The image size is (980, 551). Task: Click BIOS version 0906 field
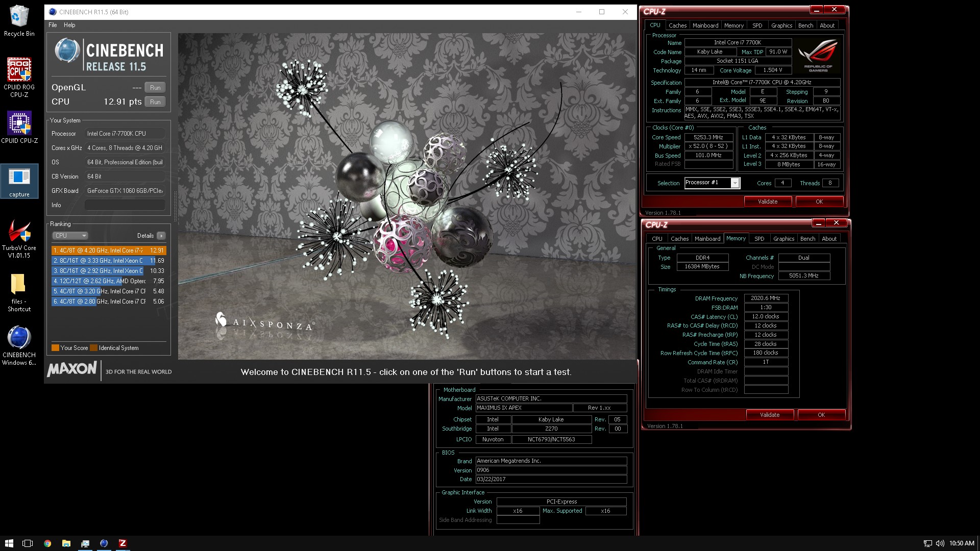pyautogui.click(x=551, y=470)
